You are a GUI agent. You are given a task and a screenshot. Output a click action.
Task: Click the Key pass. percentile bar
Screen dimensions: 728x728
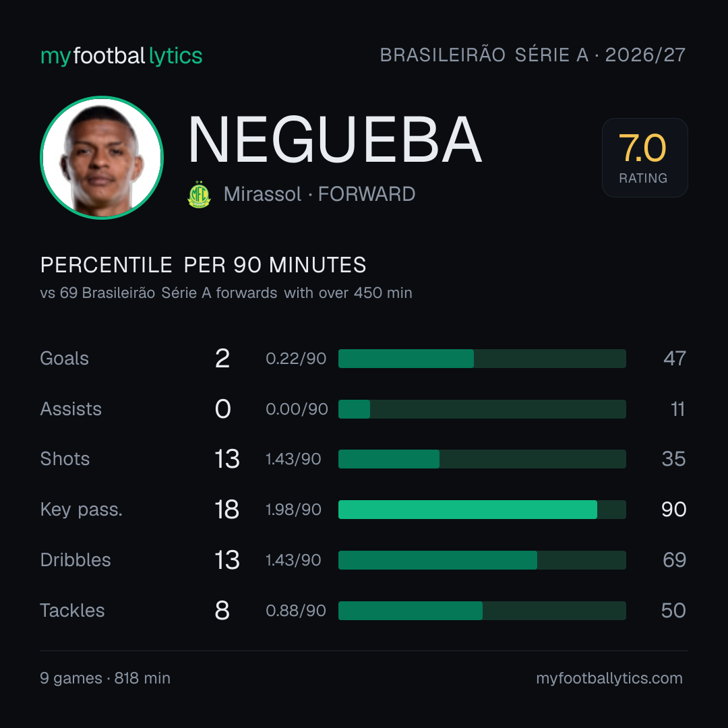click(482, 510)
